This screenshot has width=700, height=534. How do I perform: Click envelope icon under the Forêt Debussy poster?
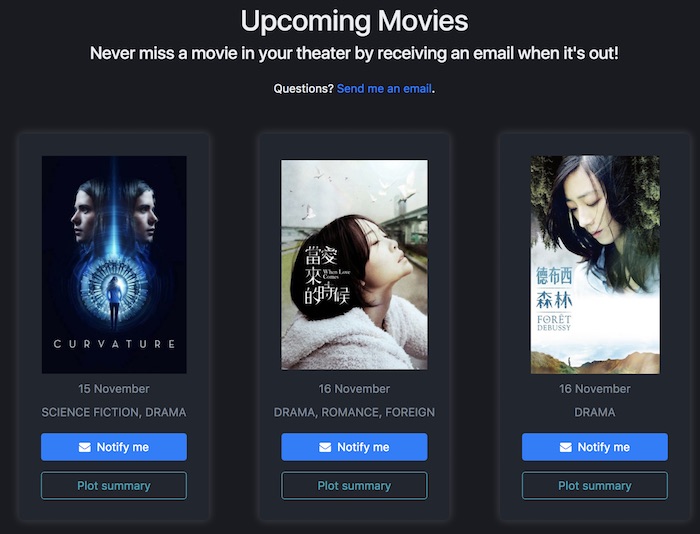click(566, 447)
